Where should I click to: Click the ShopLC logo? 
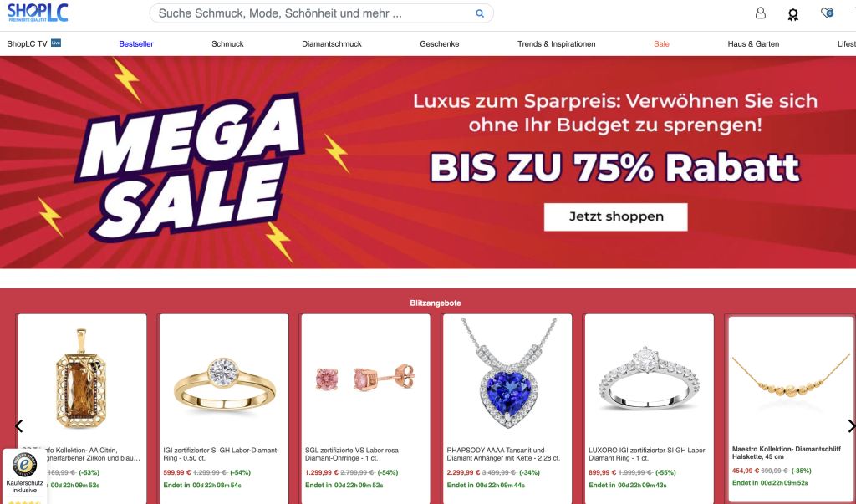(38, 12)
